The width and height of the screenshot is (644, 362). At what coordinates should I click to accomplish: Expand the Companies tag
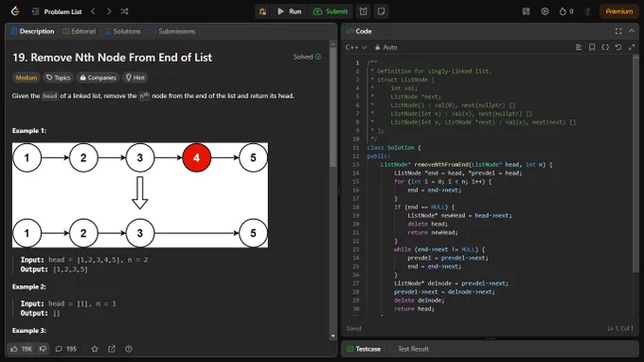[x=98, y=78]
